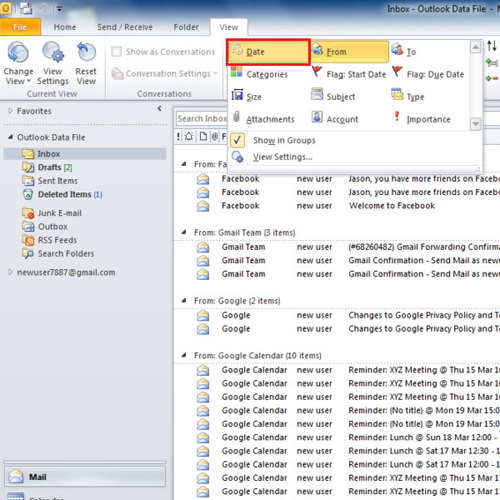Image resolution: width=500 pixels, height=500 pixels.
Task: Click the Reset View button
Action: point(86,63)
